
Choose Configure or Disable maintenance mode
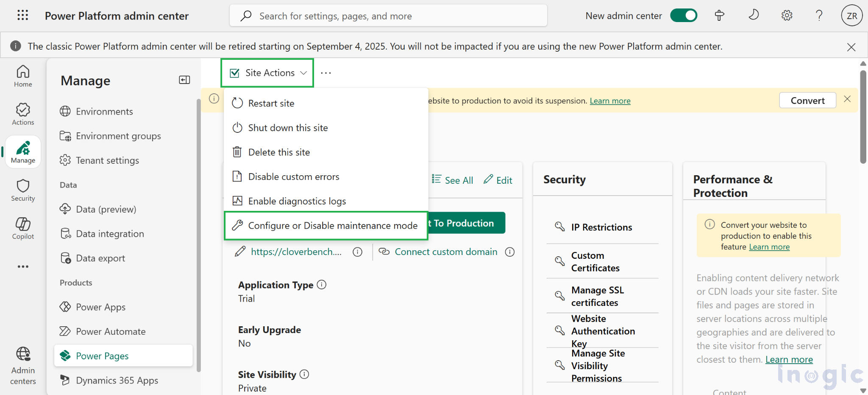coord(326,226)
